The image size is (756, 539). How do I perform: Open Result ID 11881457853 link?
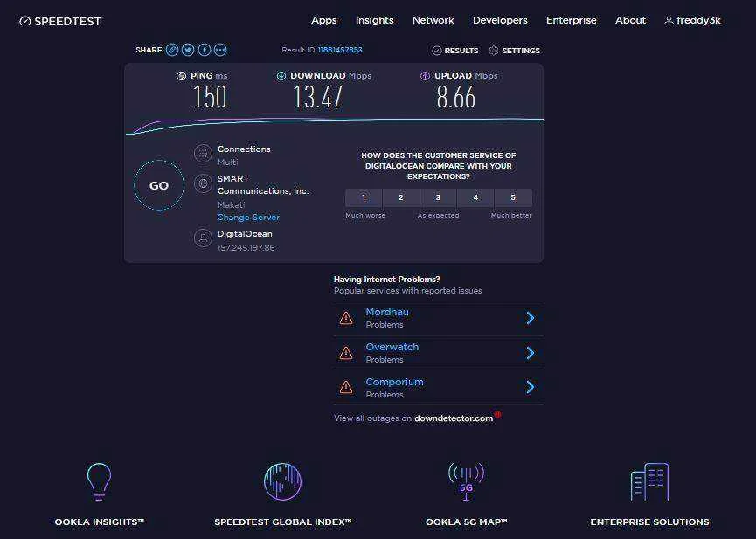tap(340, 50)
